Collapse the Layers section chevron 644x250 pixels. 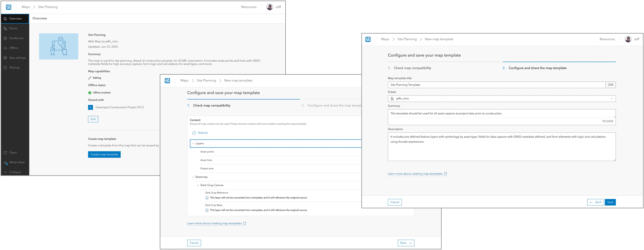(x=193, y=144)
